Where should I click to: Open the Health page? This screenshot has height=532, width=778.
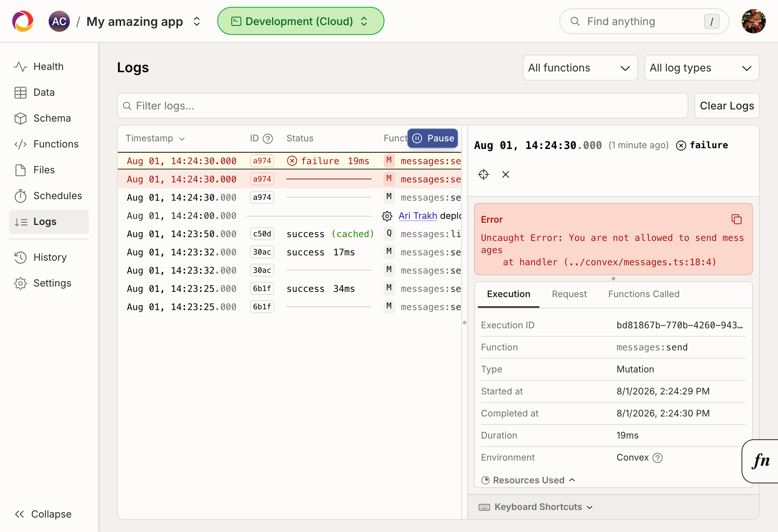(49, 66)
